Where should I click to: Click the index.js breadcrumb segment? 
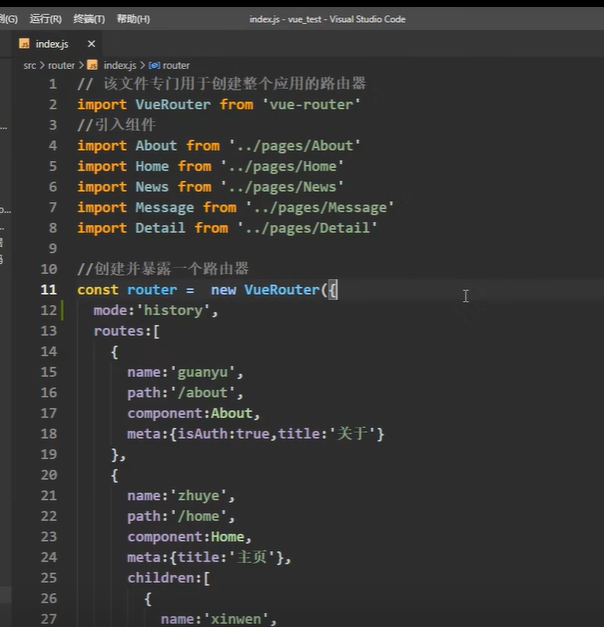[x=120, y=65]
